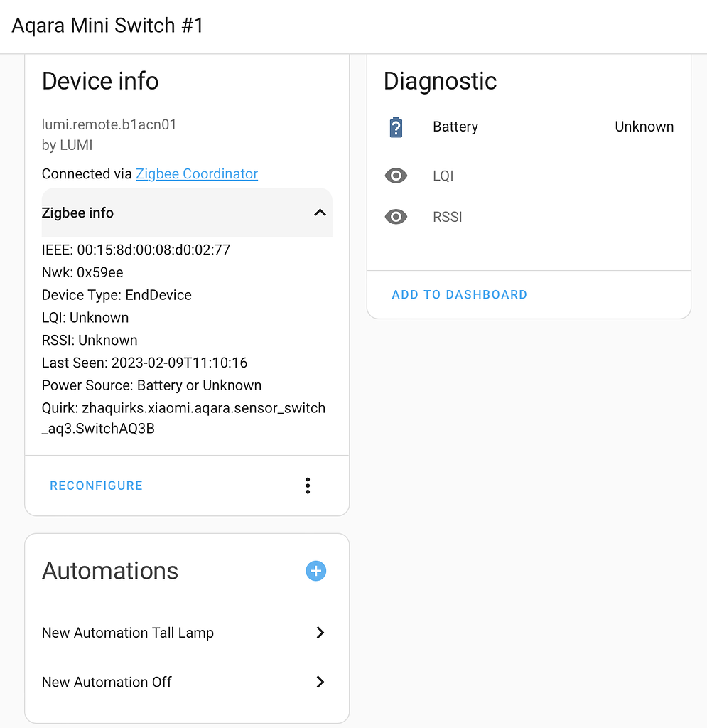Open New Automation Tall Lamp via its arrow
The height and width of the screenshot is (728, 707).
point(320,633)
